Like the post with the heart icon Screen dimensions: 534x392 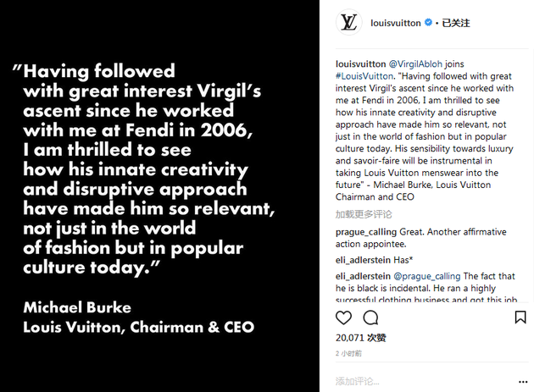(x=343, y=317)
